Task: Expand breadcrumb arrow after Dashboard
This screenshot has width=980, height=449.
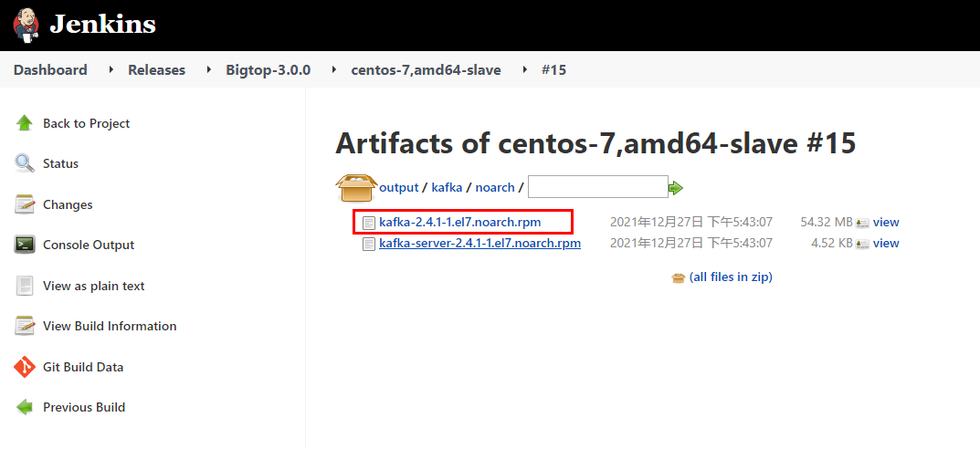Action: pos(111,69)
